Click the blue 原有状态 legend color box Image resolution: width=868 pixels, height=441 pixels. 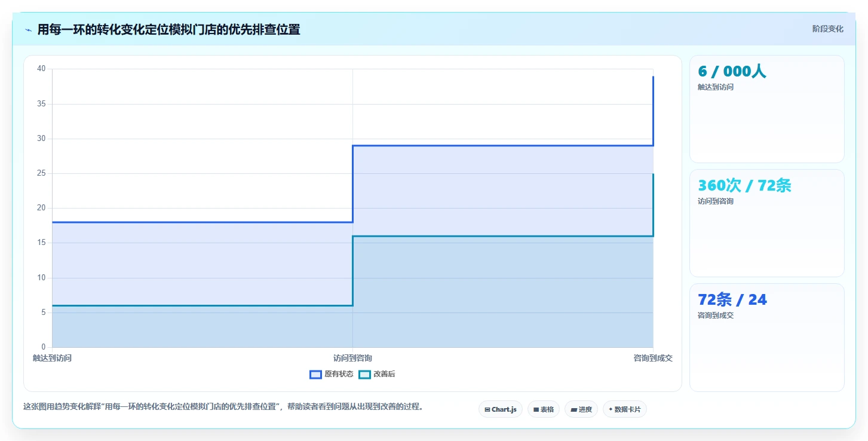(315, 375)
